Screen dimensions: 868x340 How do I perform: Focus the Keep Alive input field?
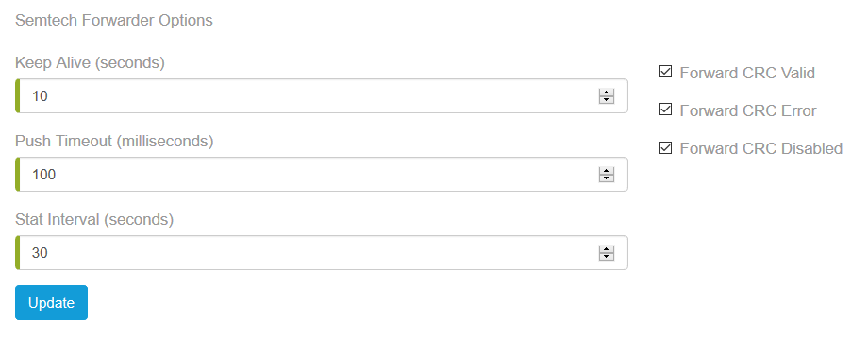pos(322,95)
